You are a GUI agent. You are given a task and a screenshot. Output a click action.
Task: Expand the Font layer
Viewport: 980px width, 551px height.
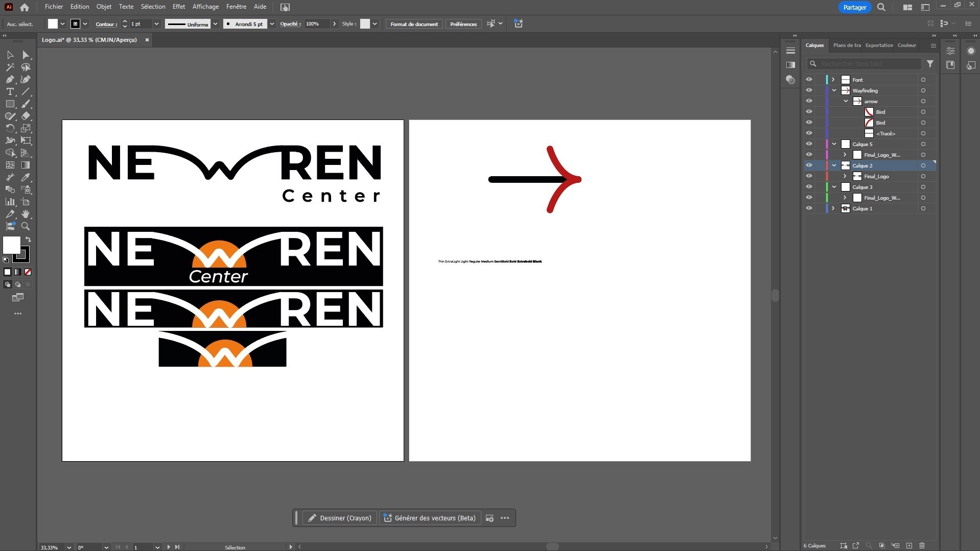[833, 80]
